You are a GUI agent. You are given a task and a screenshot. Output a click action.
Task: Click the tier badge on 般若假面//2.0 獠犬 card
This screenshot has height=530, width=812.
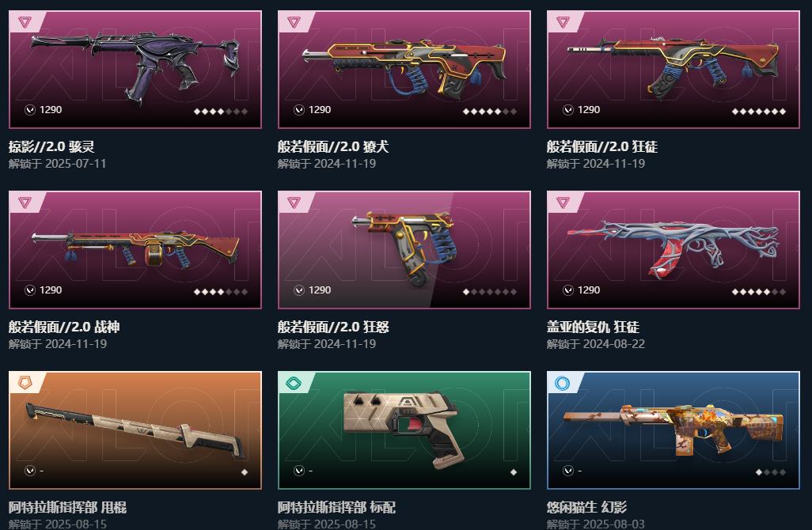point(294,22)
